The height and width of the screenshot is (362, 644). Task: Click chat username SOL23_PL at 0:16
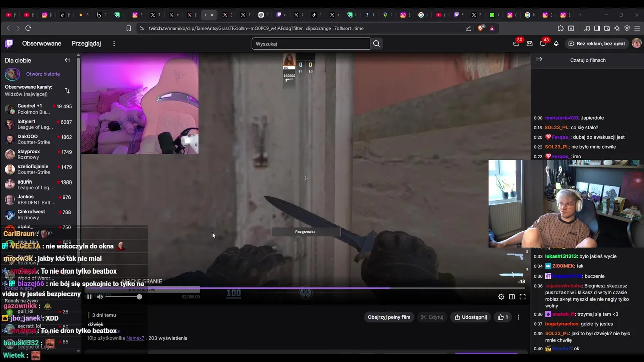click(x=556, y=127)
